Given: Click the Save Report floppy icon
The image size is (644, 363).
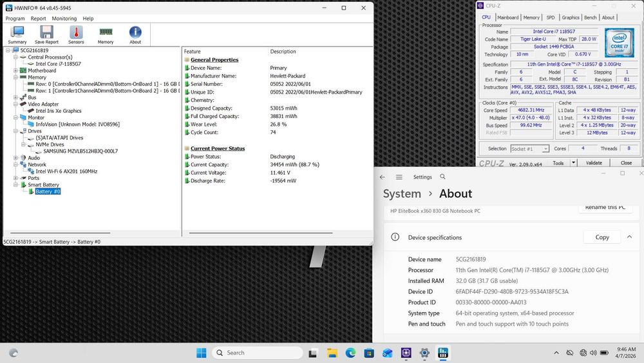Looking at the screenshot, I should 46,35.
